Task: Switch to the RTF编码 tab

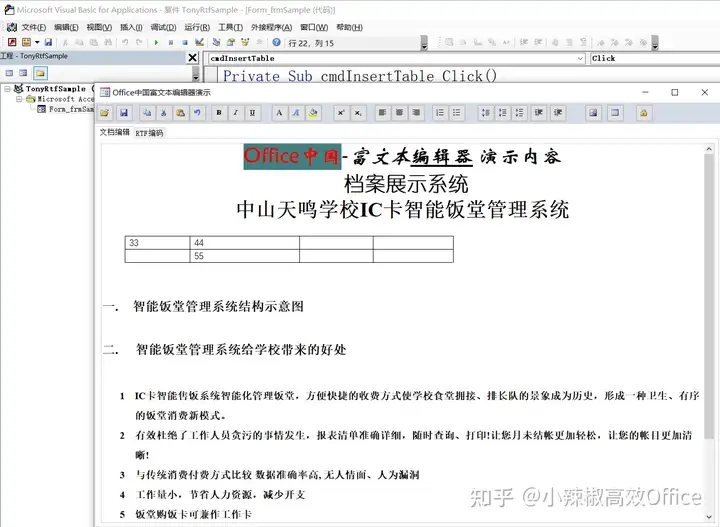Action: point(149,133)
